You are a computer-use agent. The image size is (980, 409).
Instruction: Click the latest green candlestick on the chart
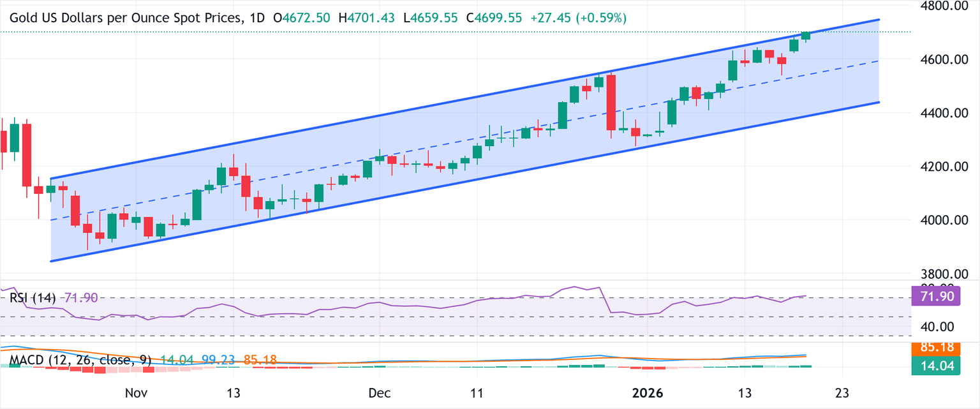(x=805, y=35)
